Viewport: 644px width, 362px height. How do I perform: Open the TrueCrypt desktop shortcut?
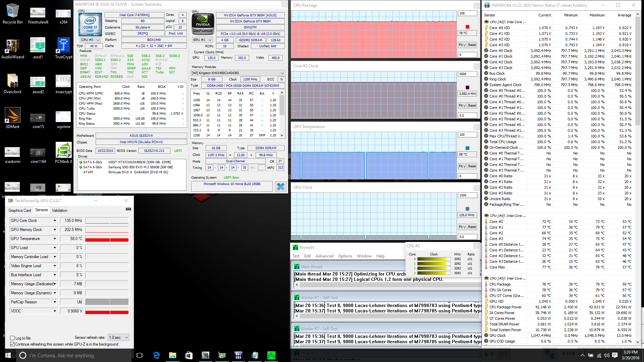click(64, 49)
